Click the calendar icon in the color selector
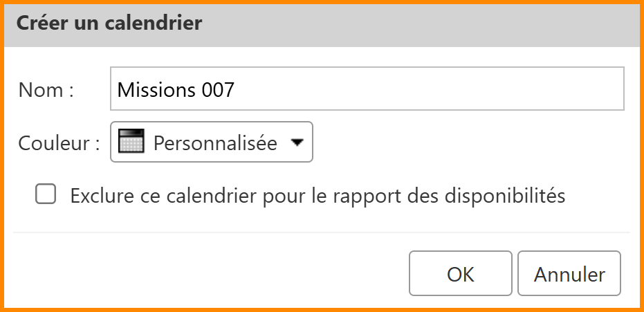Image resolution: width=644 pixels, height=312 pixels. (131, 142)
